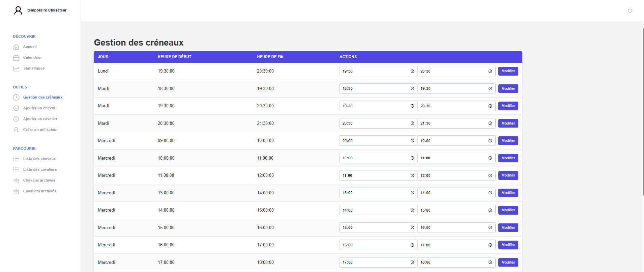
Task: Go to Accueil page
Action: click(x=30, y=47)
